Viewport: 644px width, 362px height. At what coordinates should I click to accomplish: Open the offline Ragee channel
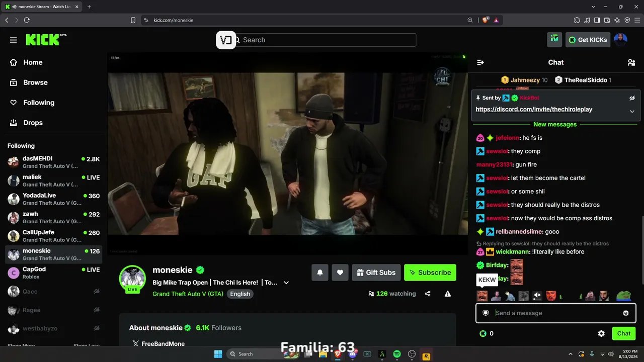54,310
